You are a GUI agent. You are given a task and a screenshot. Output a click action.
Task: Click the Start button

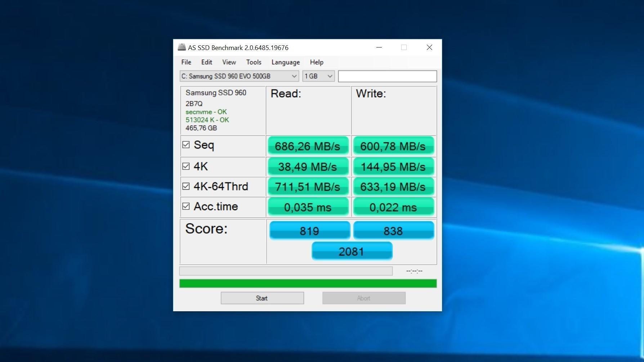point(262,298)
